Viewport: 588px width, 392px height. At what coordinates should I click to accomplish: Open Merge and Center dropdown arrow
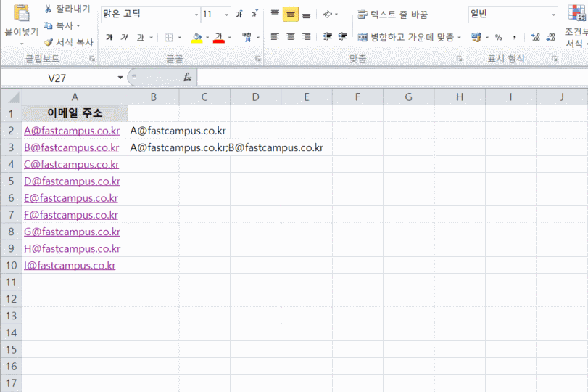[460, 38]
